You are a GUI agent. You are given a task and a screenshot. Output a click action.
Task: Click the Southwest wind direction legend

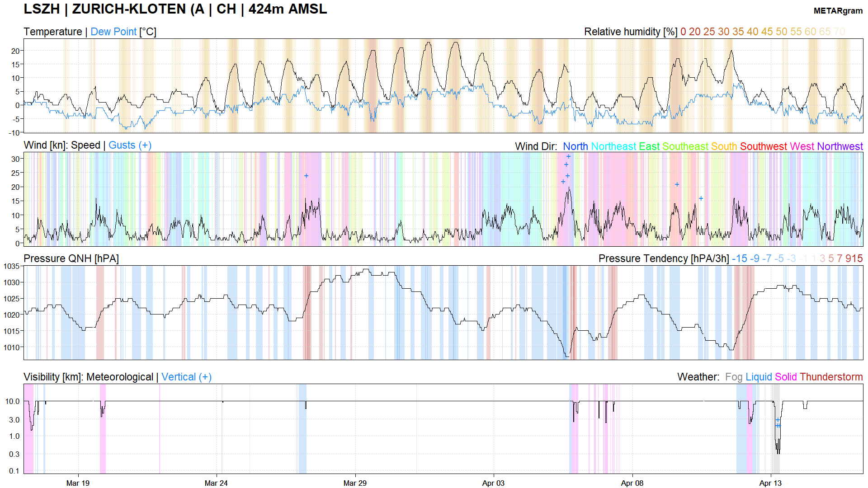tap(763, 146)
